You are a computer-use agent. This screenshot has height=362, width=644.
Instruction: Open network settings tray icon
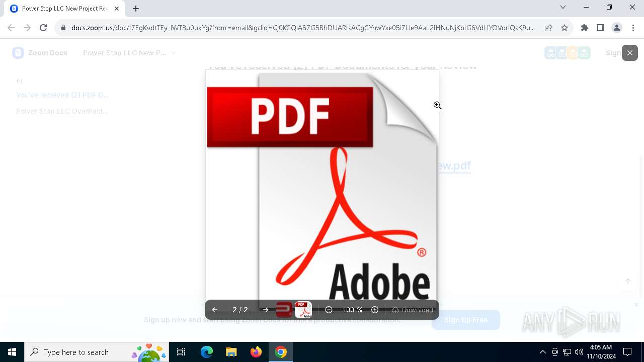point(567,352)
